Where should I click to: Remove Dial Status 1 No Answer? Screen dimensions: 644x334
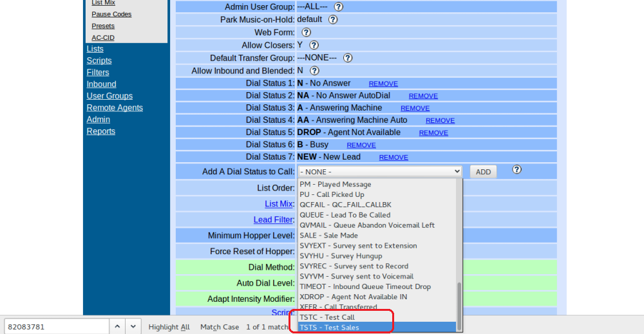coord(383,84)
